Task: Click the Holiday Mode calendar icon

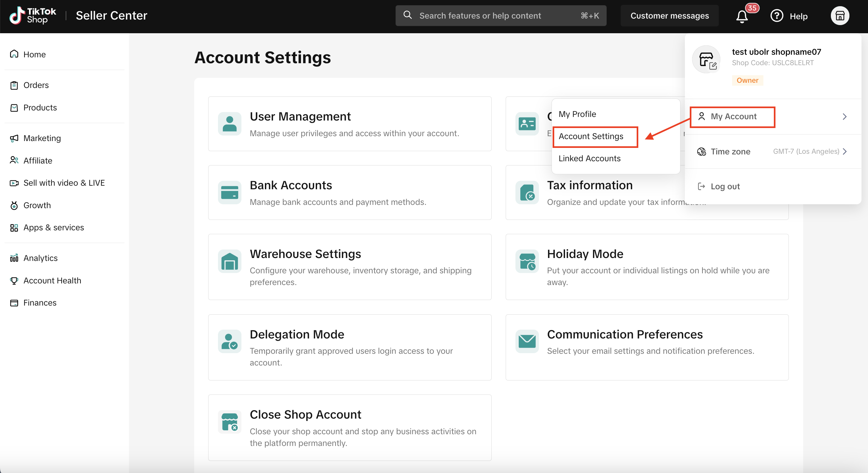Action: pyautogui.click(x=527, y=261)
